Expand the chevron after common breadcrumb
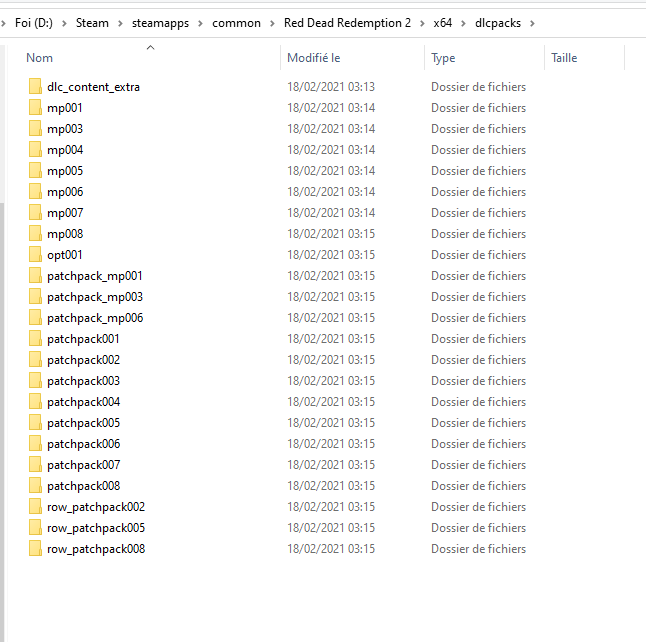This screenshot has height=642, width=646. (x=272, y=23)
